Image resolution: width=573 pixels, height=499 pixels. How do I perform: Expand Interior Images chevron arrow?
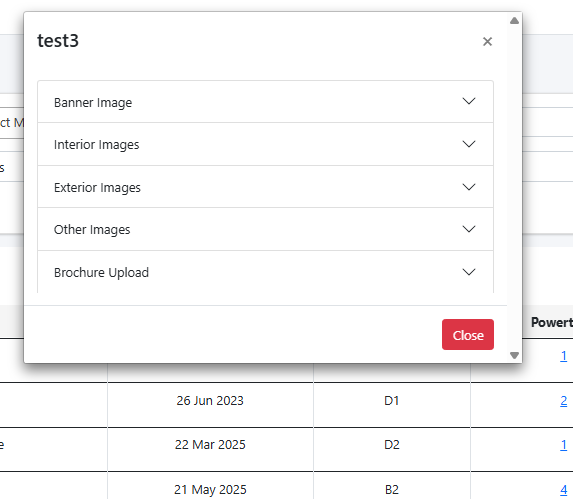coord(469,144)
